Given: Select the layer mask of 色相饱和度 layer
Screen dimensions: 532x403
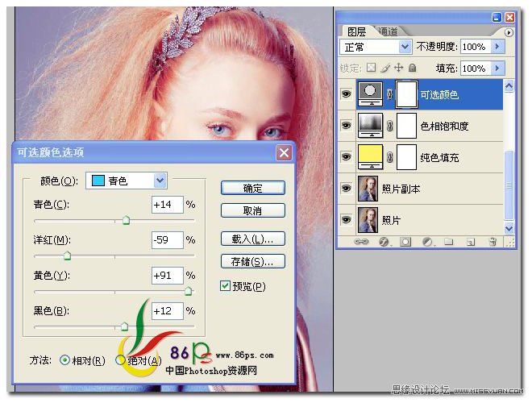Looking at the screenshot, I should click(x=406, y=126).
